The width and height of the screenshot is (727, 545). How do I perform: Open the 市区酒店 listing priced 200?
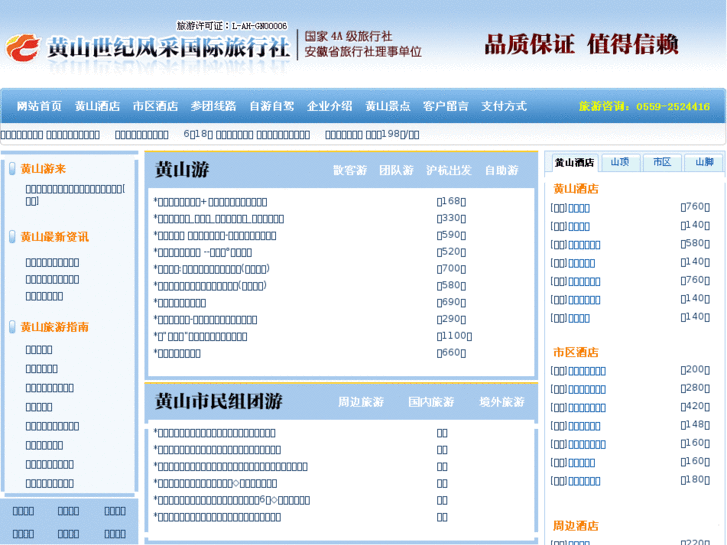tap(587, 371)
